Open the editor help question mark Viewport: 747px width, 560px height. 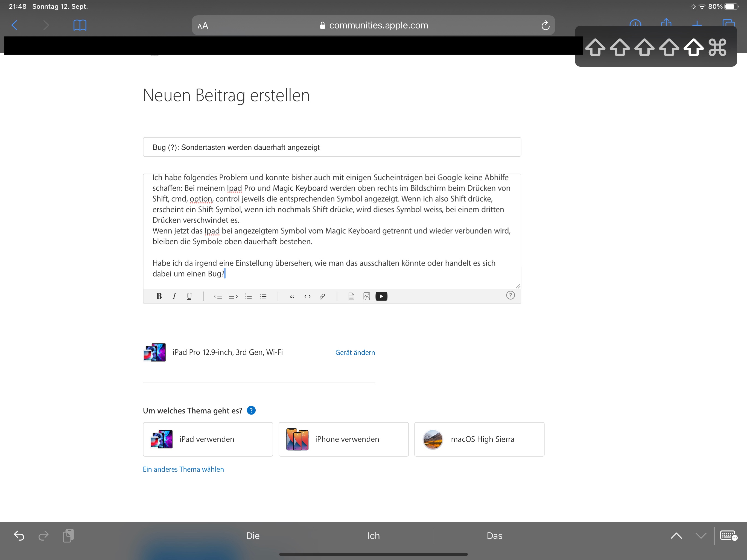(x=510, y=295)
